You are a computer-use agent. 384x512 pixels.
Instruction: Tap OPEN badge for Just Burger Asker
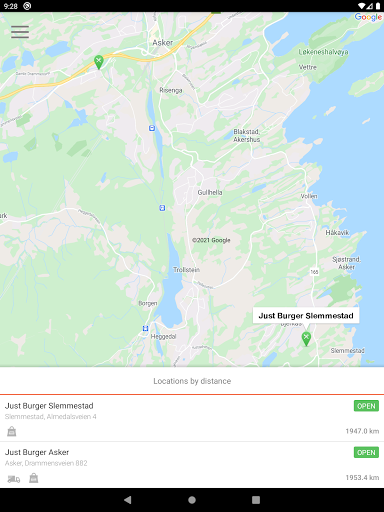(x=366, y=452)
